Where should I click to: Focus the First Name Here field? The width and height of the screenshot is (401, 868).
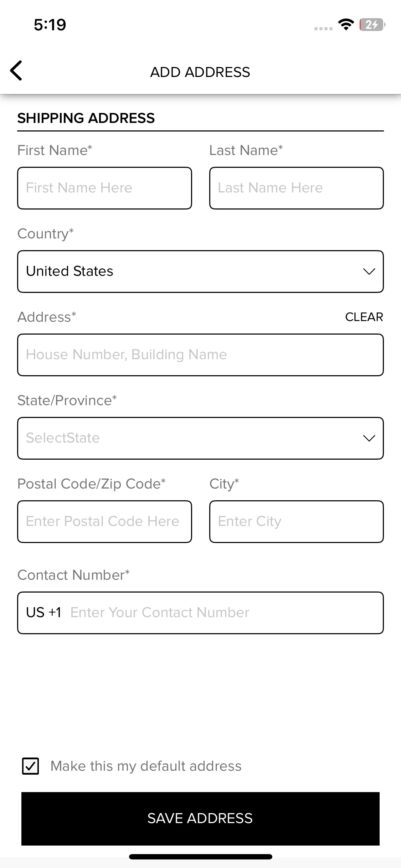tap(104, 188)
